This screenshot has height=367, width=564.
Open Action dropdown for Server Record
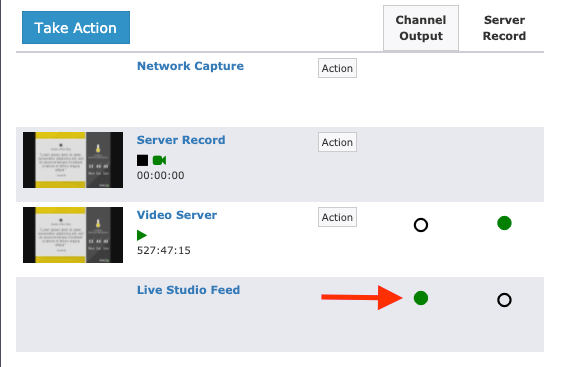(x=337, y=142)
